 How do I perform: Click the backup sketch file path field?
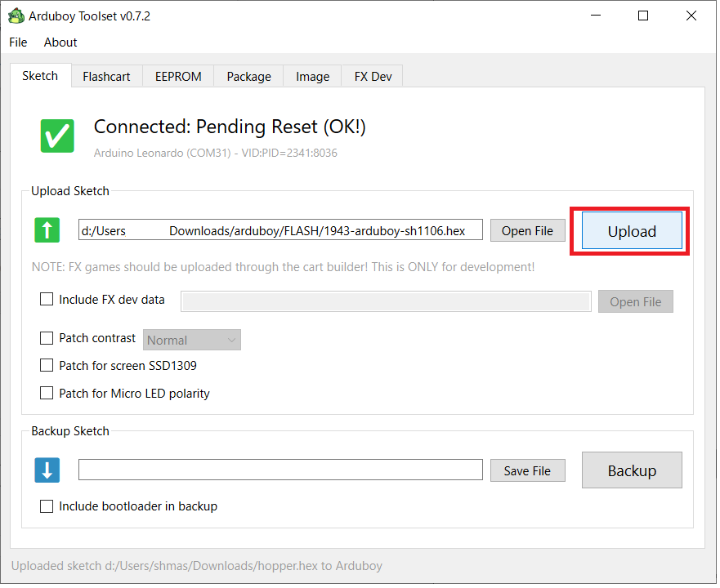pyautogui.click(x=280, y=470)
